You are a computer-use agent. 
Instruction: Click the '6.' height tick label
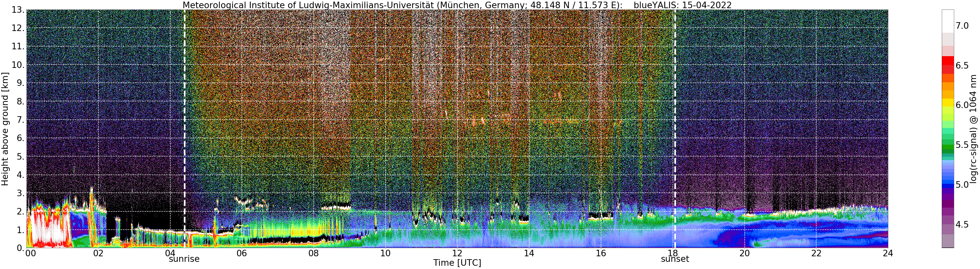[x=21, y=138]
